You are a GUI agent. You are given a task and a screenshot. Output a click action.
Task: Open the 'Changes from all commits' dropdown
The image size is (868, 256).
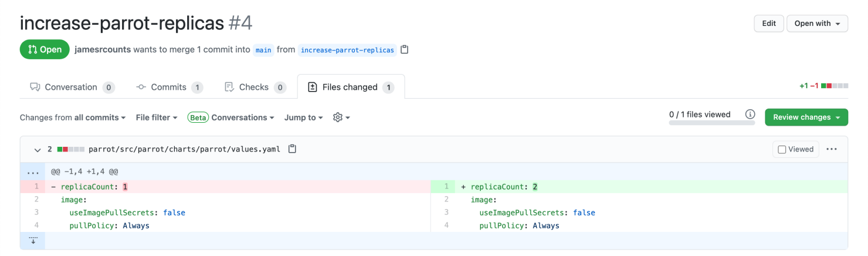coord(73,117)
